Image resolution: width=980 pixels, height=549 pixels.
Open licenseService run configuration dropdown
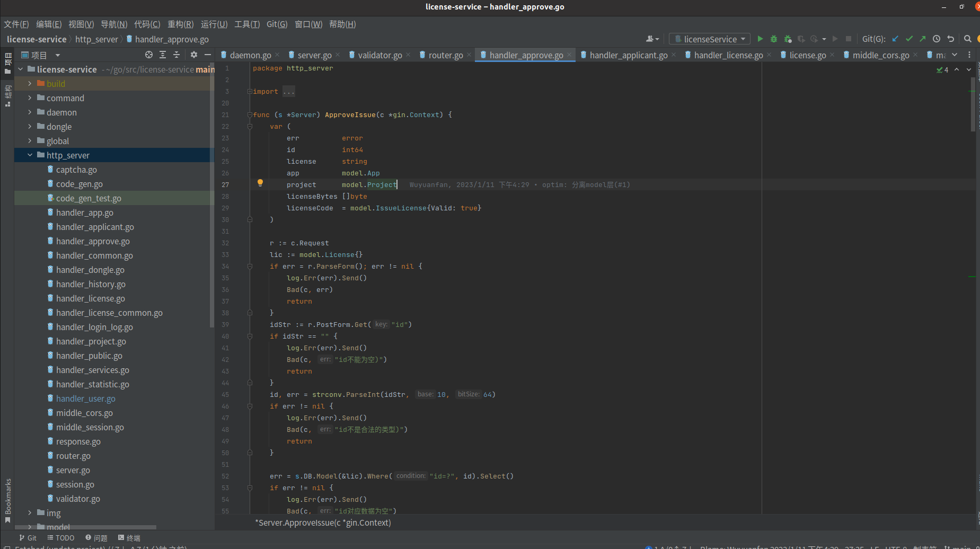[710, 39]
